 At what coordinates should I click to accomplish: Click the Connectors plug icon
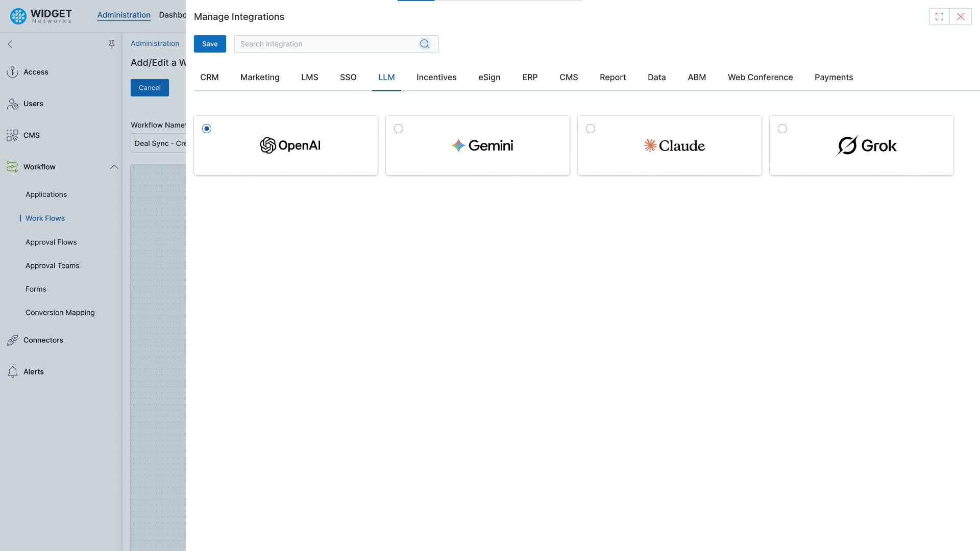(x=13, y=340)
